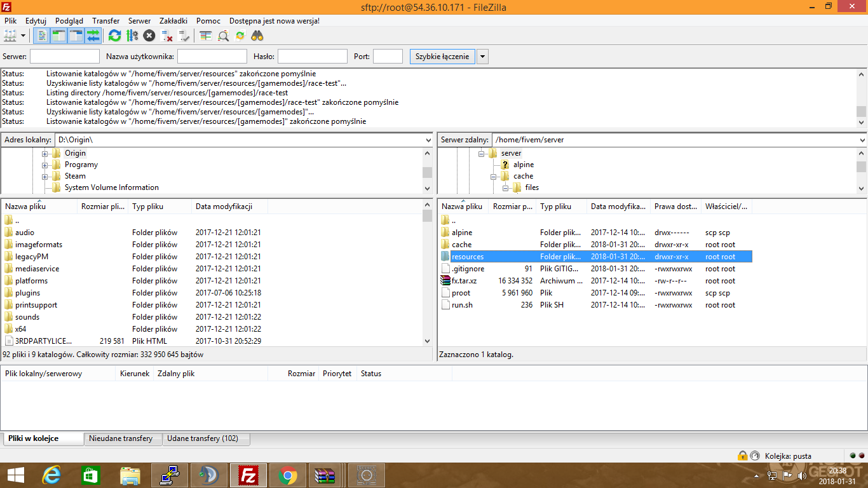Image resolution: width=868 pixels, height=488 pixels.
Task: Disconnect from the current server
Action: (166, 36)
